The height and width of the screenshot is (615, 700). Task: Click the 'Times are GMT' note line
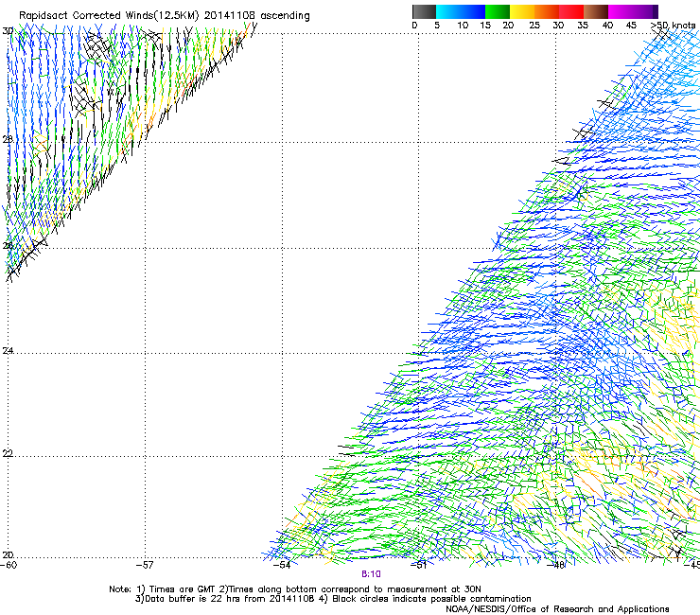tap(294, 589)
